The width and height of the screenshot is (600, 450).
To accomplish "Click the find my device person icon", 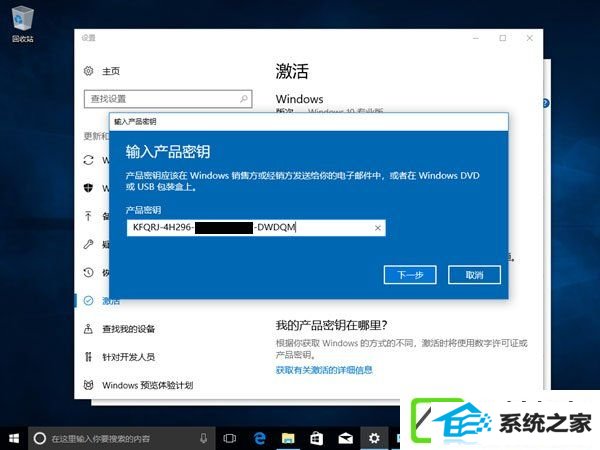I will [88, 329].
